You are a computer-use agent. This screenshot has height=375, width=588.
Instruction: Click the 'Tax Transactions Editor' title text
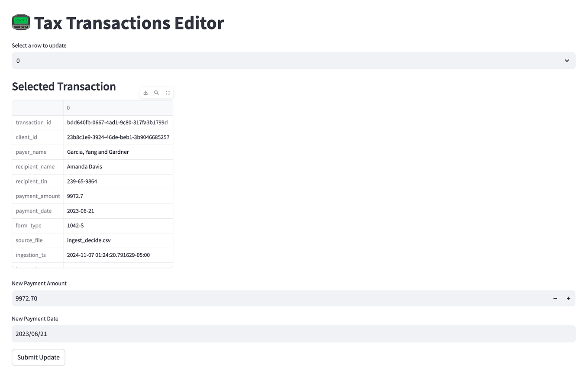pos(129,23)
